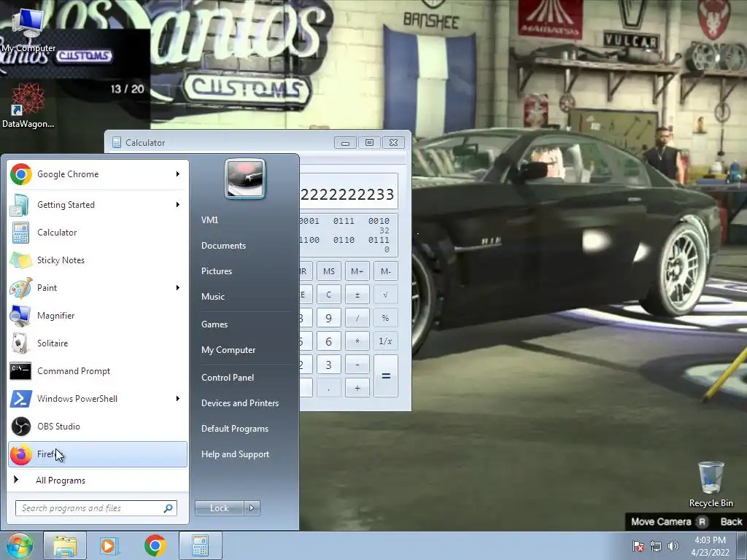Start the Solitaire game
The width and height of the screenshot is (747, 560).
point(98,343)
